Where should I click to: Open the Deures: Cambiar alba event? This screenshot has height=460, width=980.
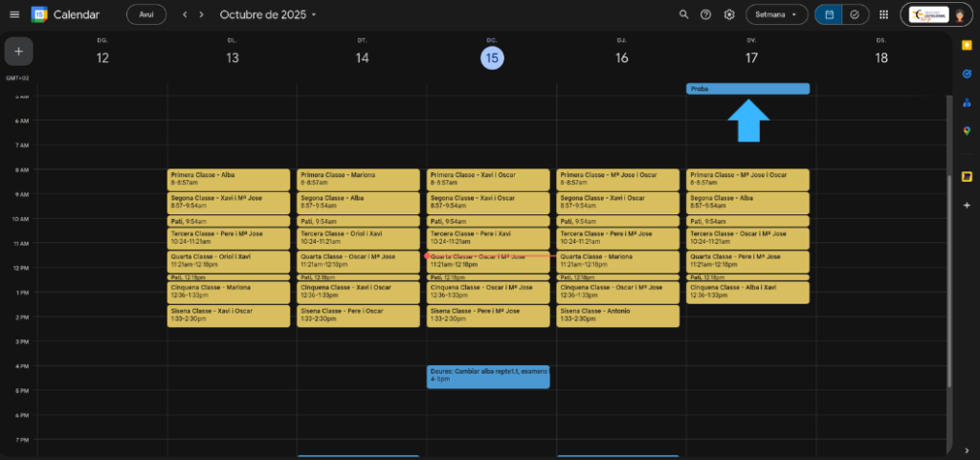coord(488,376)
